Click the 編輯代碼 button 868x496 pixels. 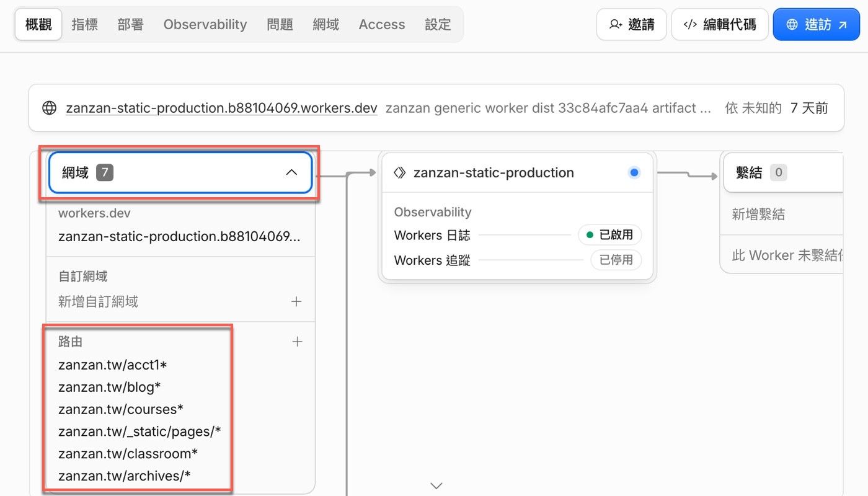point(720,24)
